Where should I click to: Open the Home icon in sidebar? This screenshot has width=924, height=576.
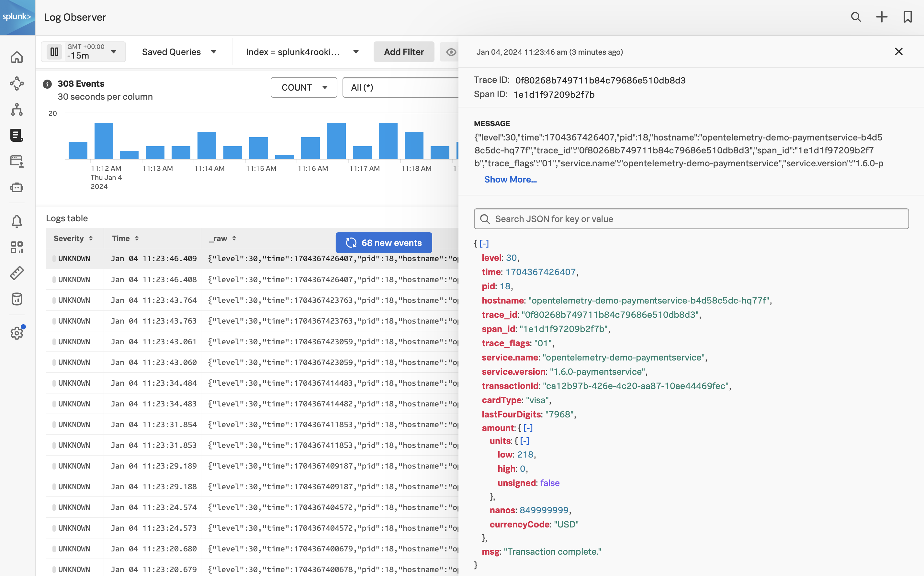click(17, 57)
